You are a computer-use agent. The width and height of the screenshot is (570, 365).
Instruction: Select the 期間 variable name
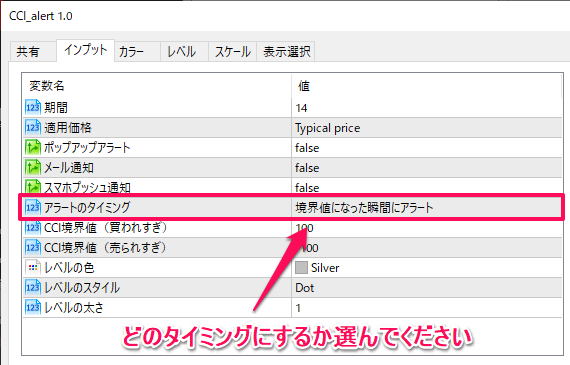coord(56,108)
